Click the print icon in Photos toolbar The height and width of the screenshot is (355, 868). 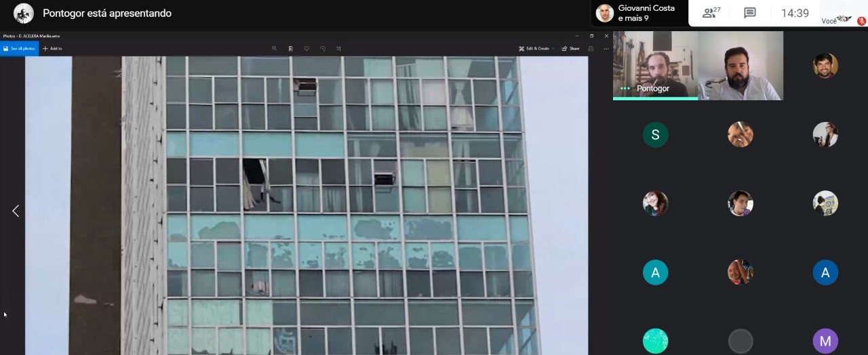pos(591,49)
